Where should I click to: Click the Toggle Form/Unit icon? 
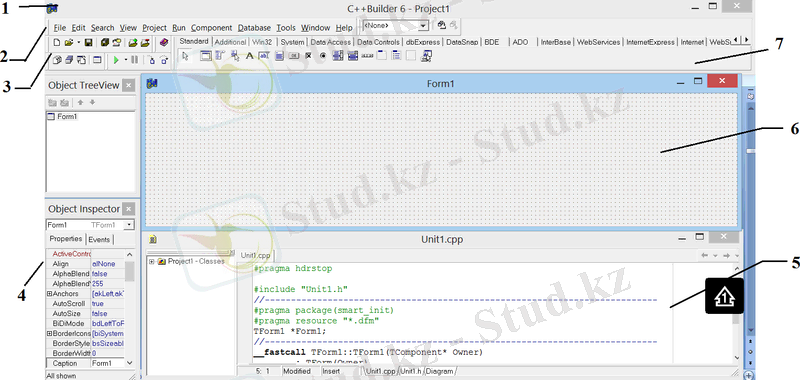[81, 60]
